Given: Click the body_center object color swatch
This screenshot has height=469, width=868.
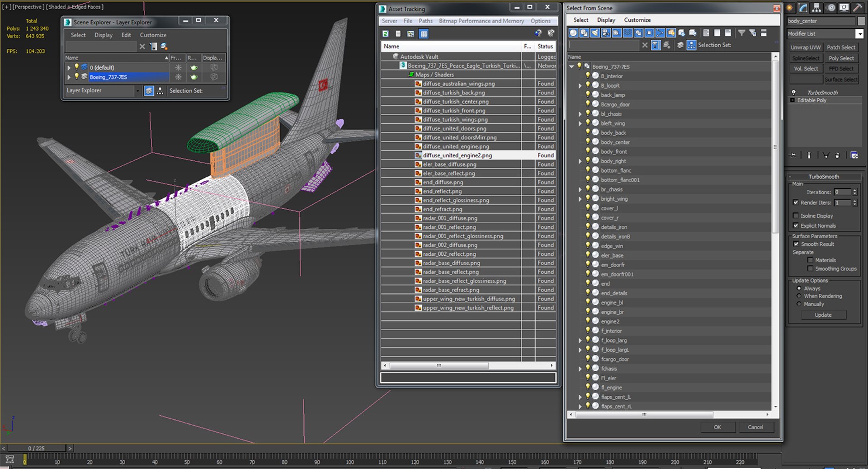Looking at the screenshot, I should tap(861, 21).
